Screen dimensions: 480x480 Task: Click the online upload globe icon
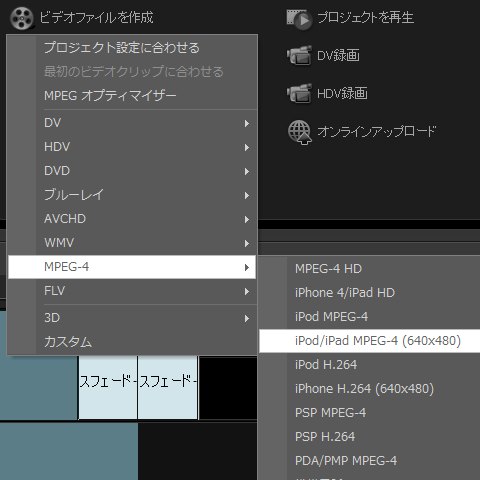pos(299,132)
